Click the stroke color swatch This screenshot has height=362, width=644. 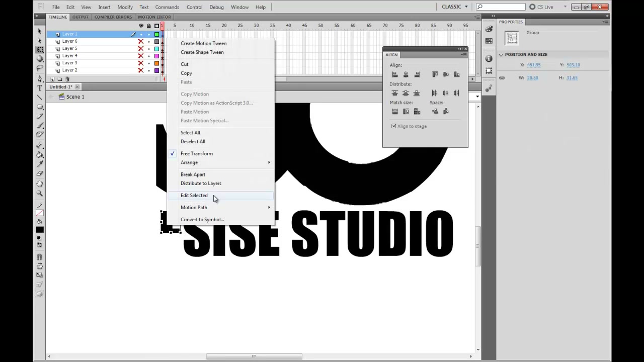point(40,213)
